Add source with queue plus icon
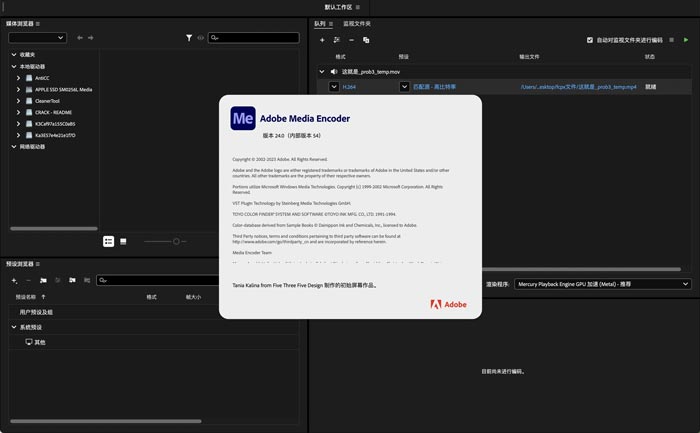 point(322,40)
